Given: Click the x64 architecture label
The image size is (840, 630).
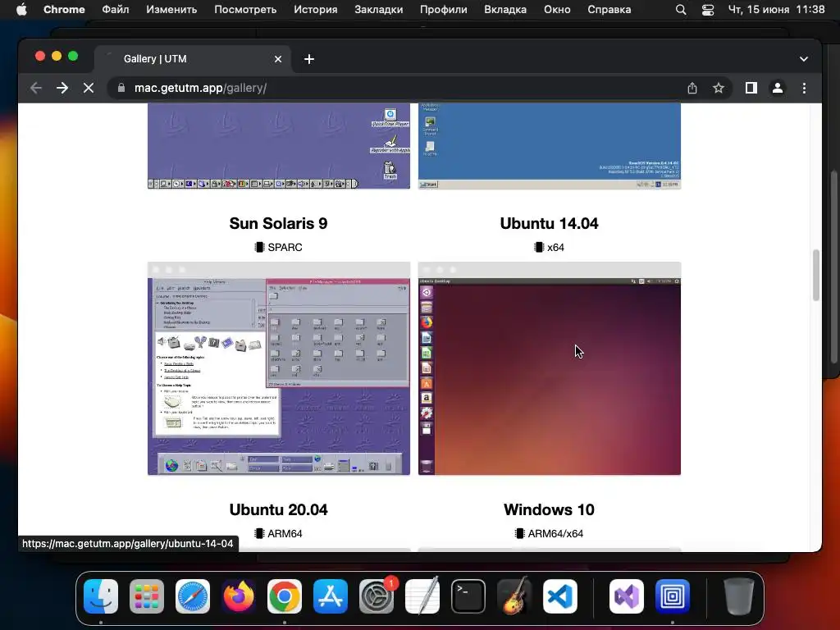Looking at the screenshot, I should click(x=549, y=248).
